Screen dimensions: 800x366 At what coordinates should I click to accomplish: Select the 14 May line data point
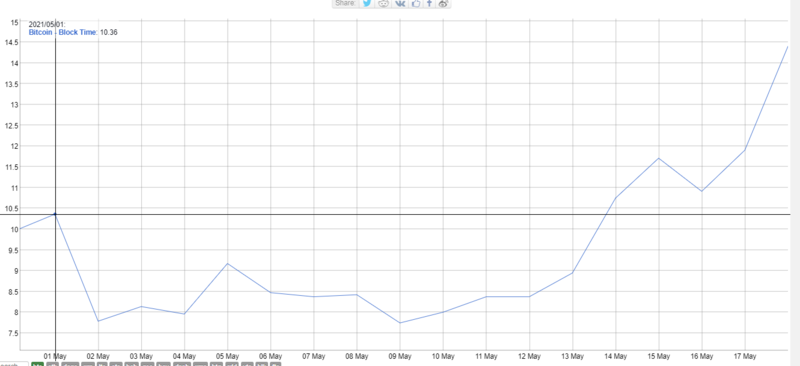tap(616, 198)
